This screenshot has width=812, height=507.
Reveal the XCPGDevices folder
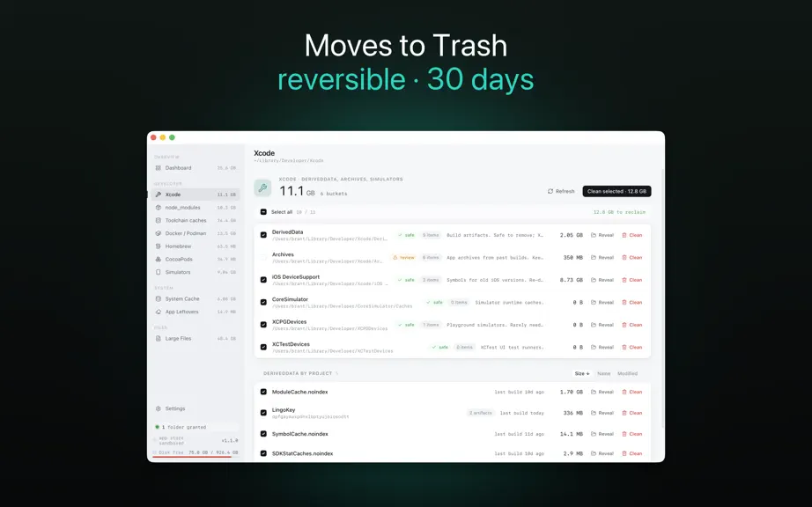click(602, 325)
